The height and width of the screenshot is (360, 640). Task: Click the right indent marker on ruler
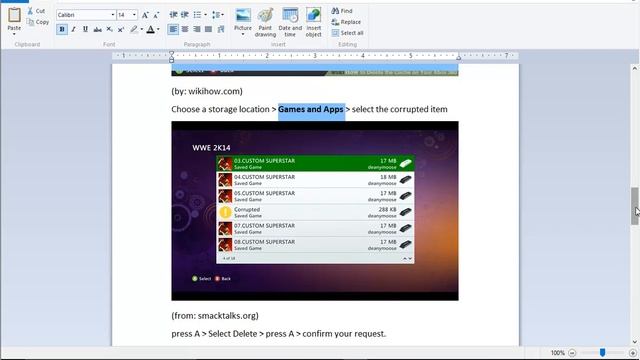[458, 58]
